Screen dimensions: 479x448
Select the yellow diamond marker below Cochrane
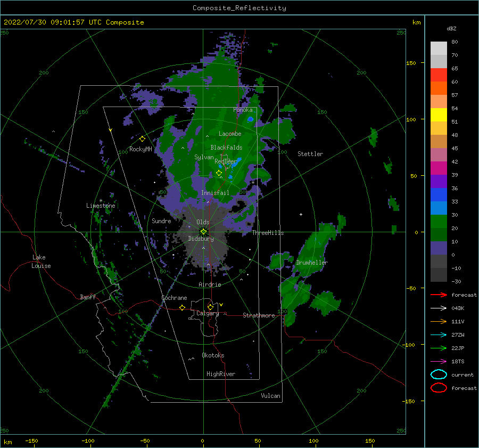click(183, 307)
